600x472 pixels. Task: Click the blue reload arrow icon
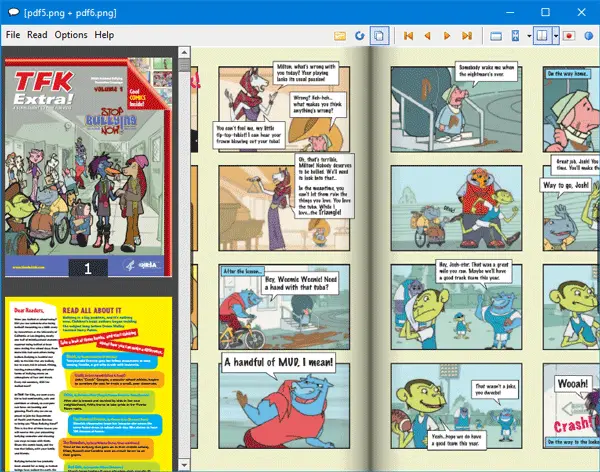click(x=359, y=36)
